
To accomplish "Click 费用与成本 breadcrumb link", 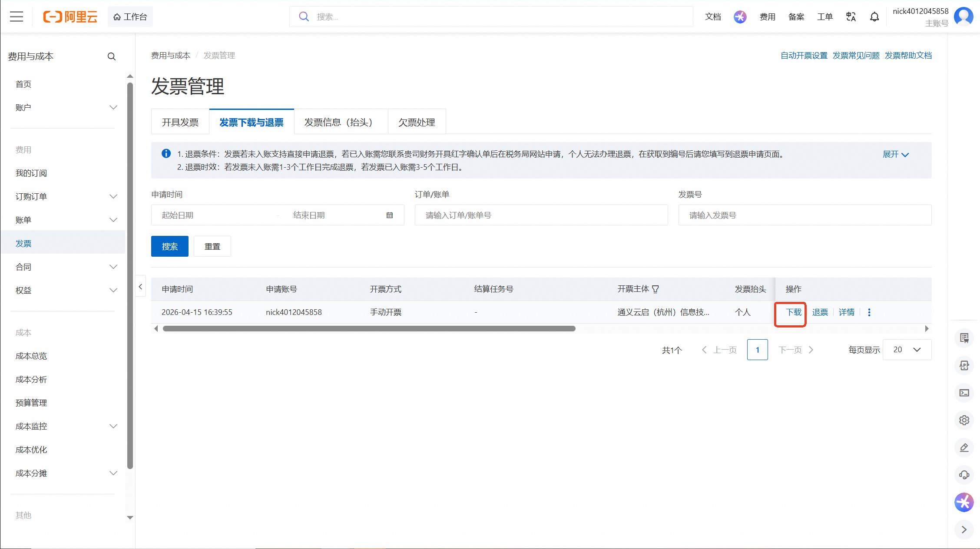I will [x=171, y=56].
